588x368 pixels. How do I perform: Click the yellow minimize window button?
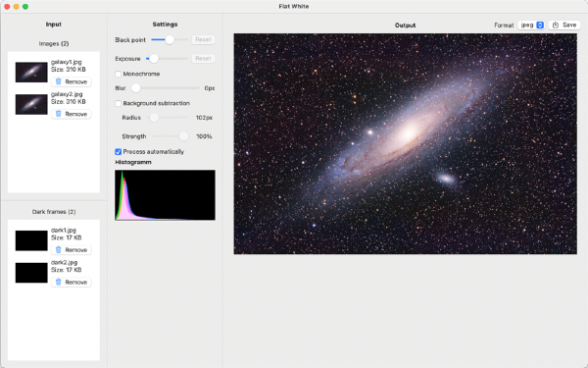click(16, 7)
